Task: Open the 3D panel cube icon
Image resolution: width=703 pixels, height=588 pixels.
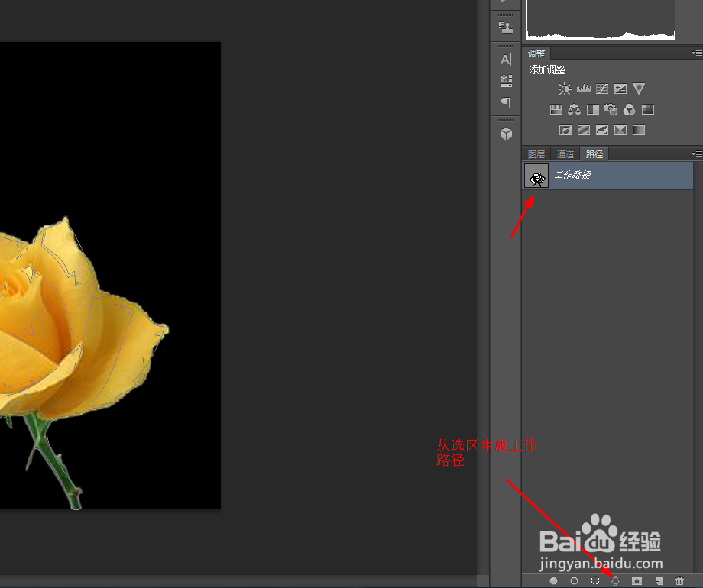Action: coord(506,134)
